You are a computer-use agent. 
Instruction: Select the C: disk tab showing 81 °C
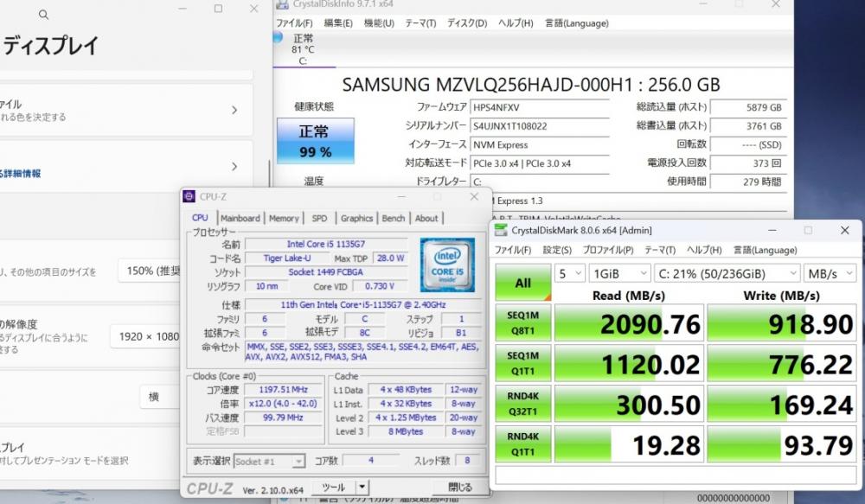click(x=304, y=49)
